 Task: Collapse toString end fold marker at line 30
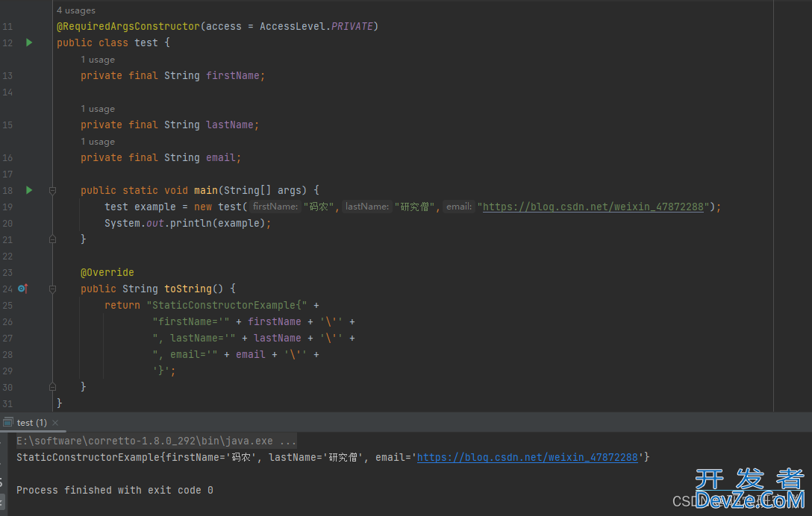(52, 386)
